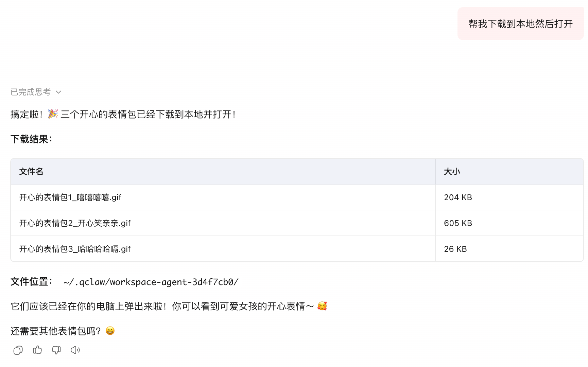Select the file 开心的表情包2_开心笑亲亲.gif
The image size is (588, 367).
point(75,223)
